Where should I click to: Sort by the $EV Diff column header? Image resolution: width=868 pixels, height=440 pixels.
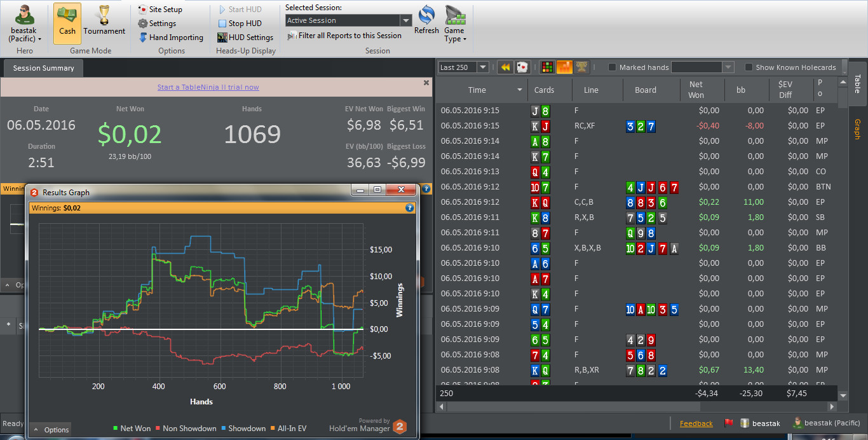coord(785,90)
